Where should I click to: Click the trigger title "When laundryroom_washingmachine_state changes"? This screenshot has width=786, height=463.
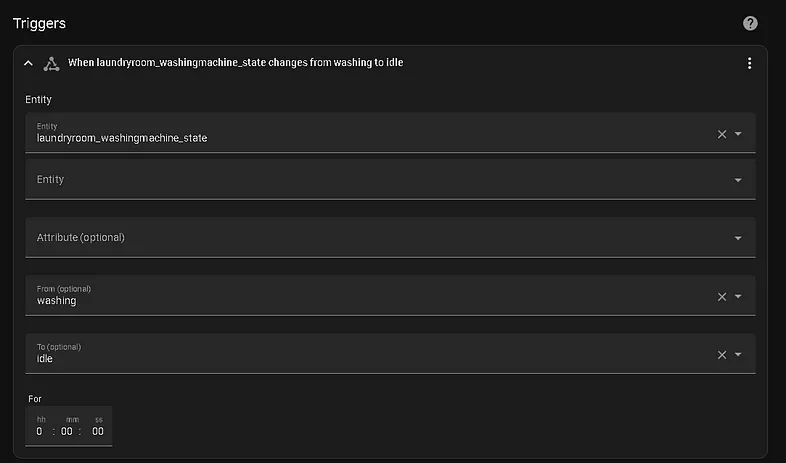(187, 63)
